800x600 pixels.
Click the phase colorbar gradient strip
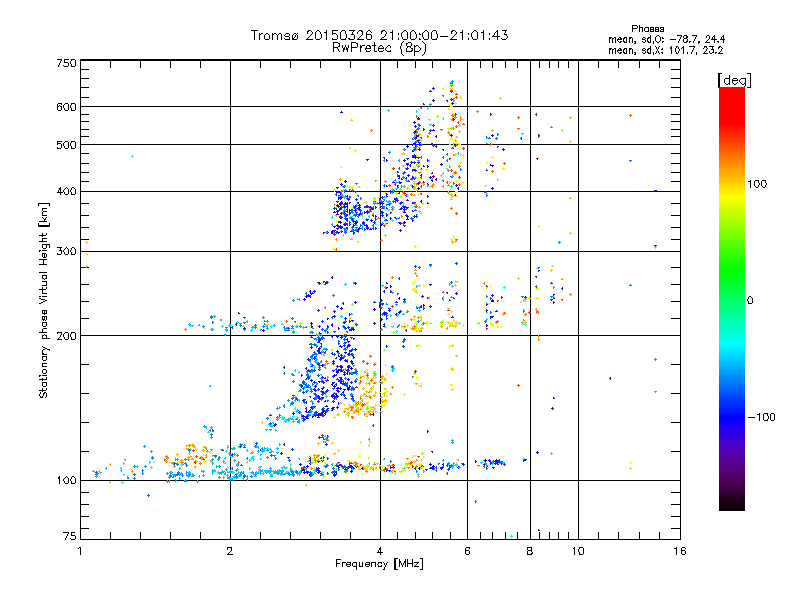(x=732, y=298)
